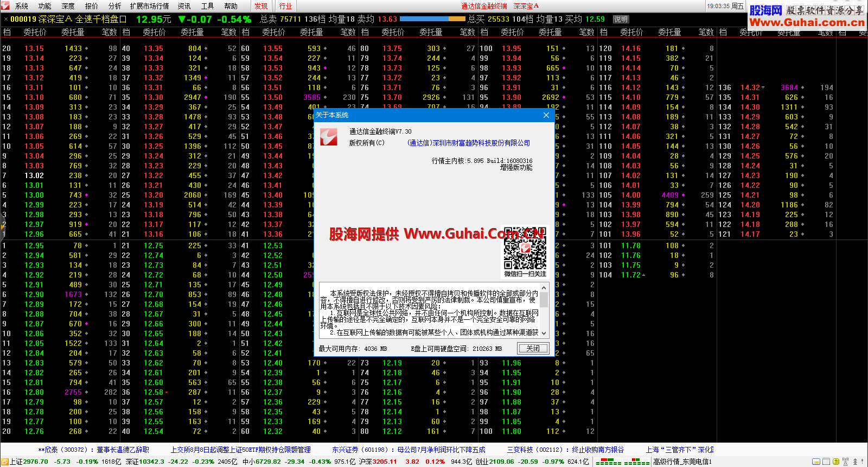Click the sell price 13.30 at level 35
Screen dimensions: 868x467
154,97
